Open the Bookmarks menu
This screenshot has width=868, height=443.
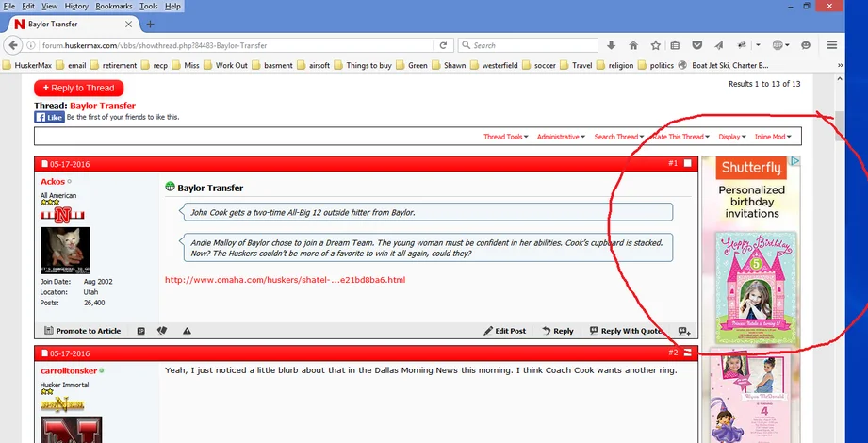point(113,6)
